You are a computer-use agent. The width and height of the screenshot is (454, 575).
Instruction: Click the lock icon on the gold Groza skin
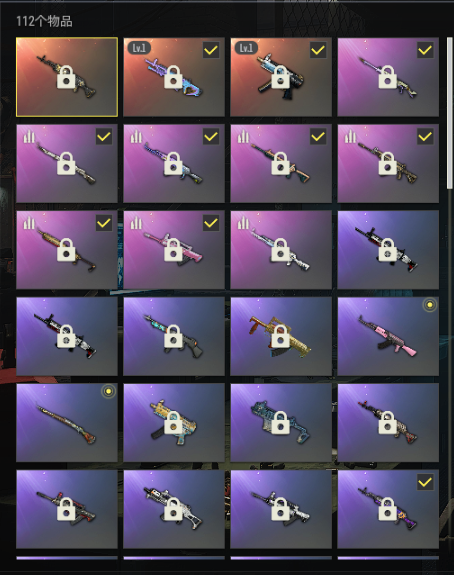[281, 336]
